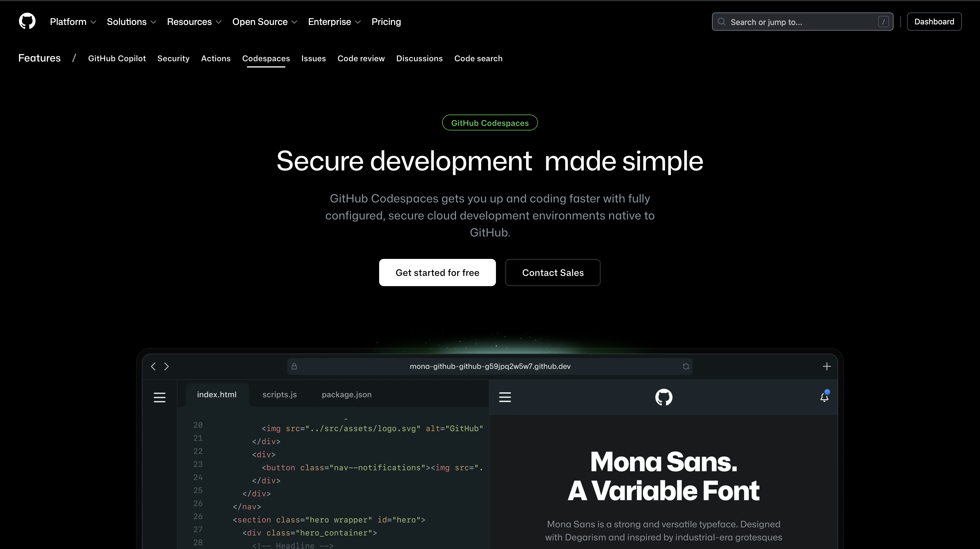Select the package.json tab
Viewport: 980px width, 549px height.
[346, 394]
